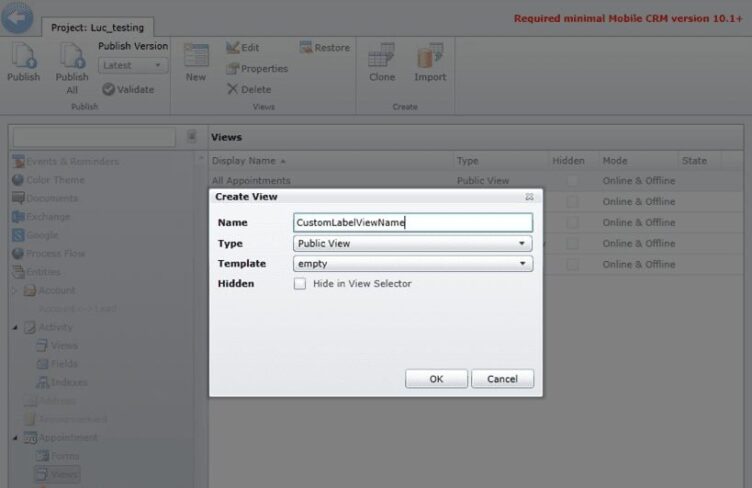The image size is (752, 488).
Task: Open the Publish Version Latest dropdown
Action: click(x=133, y=66)
